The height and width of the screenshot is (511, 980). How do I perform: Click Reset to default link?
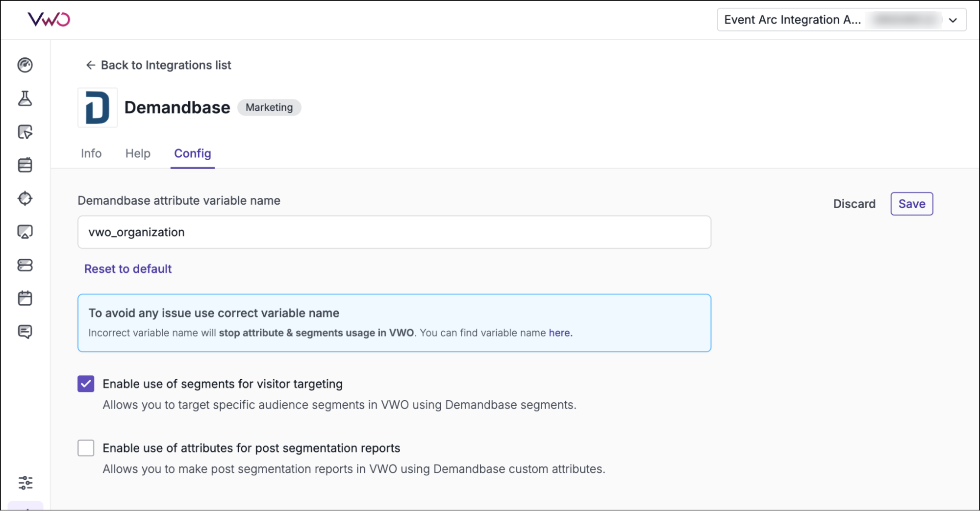pyautogui.click(x=128, y=269)
